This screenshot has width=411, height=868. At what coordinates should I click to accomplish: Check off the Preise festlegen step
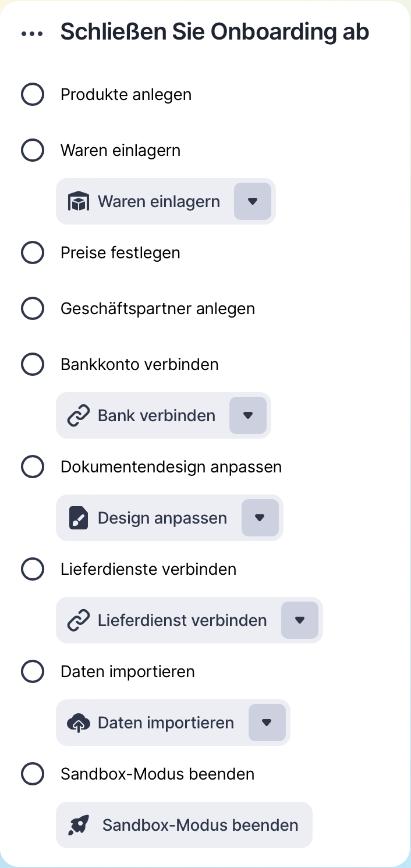(x=33, y=253)
